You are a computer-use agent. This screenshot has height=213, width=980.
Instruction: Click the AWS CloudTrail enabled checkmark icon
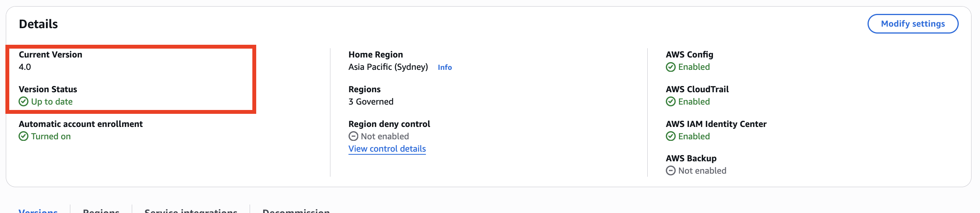pos(670,101)
